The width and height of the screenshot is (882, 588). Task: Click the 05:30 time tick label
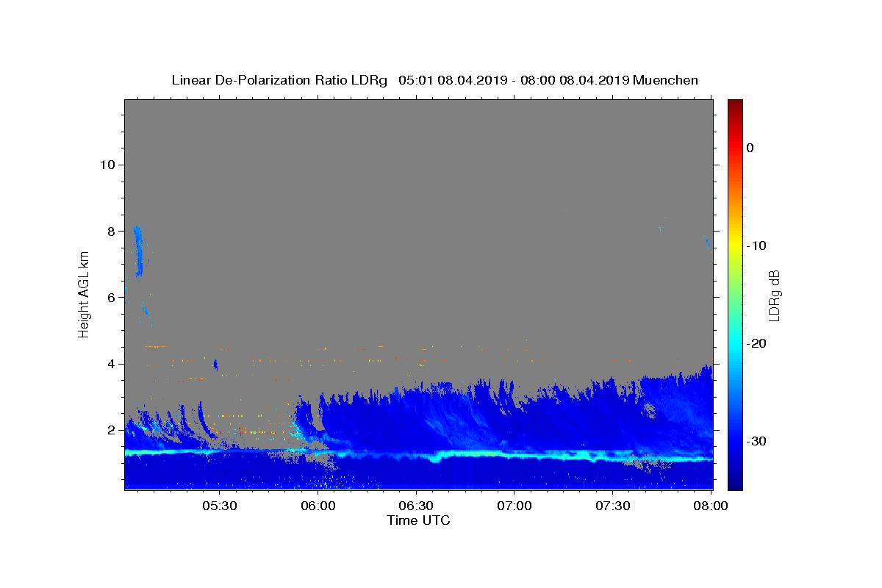[220, 506]
